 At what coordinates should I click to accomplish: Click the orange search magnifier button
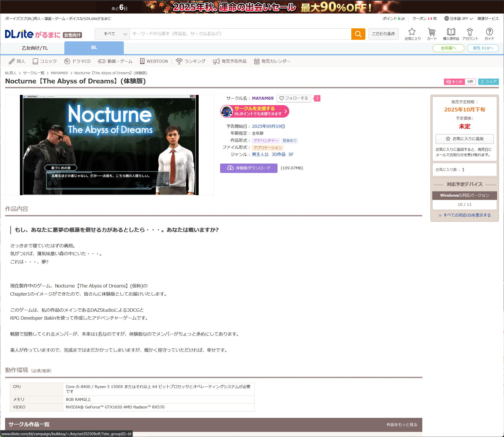(x=358, y=34)
